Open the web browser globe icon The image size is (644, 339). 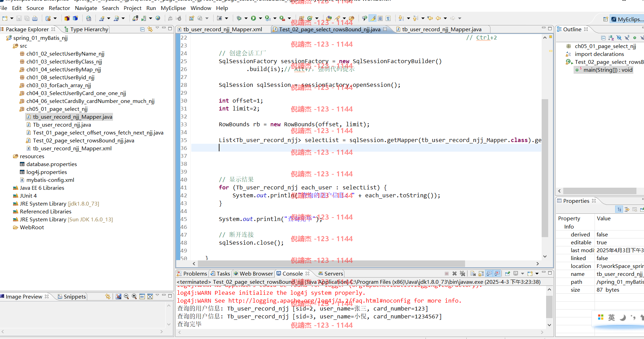click(x=158, y=18)
